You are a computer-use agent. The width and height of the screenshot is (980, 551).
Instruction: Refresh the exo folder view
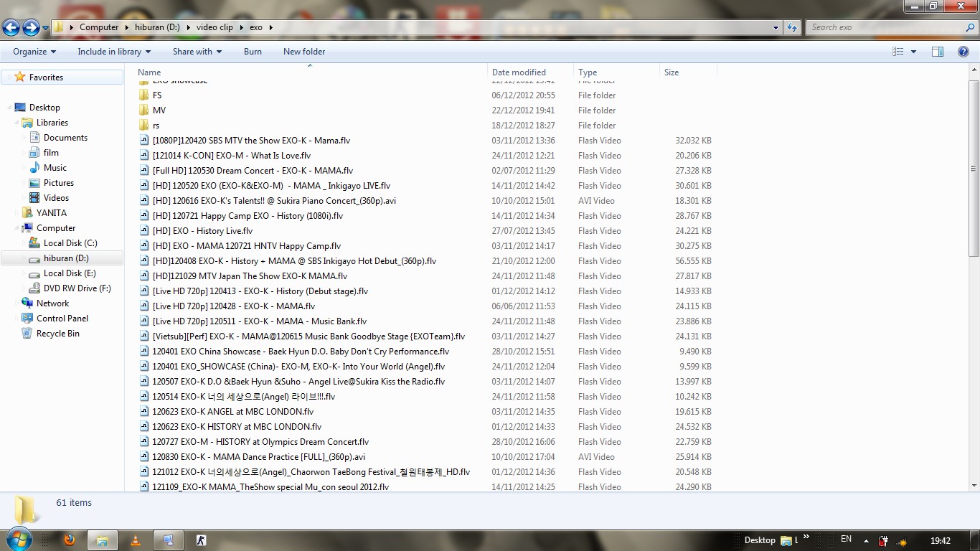[792, 27]
